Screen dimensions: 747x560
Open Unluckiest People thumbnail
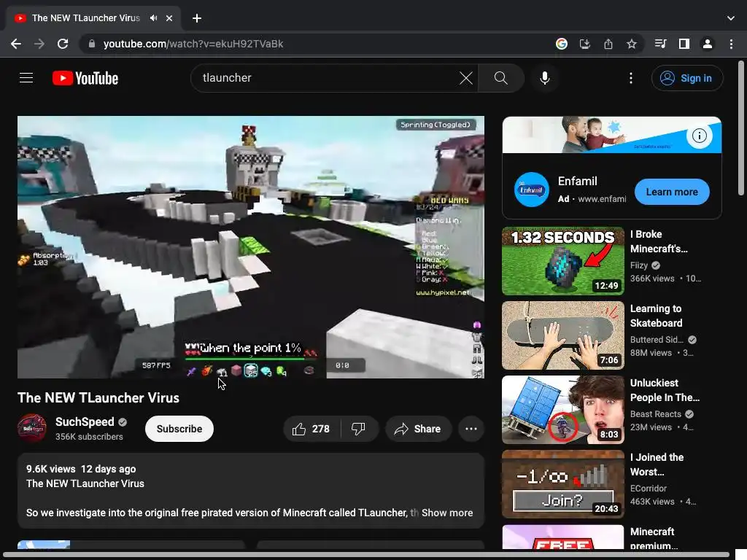[x=562, y=410]
